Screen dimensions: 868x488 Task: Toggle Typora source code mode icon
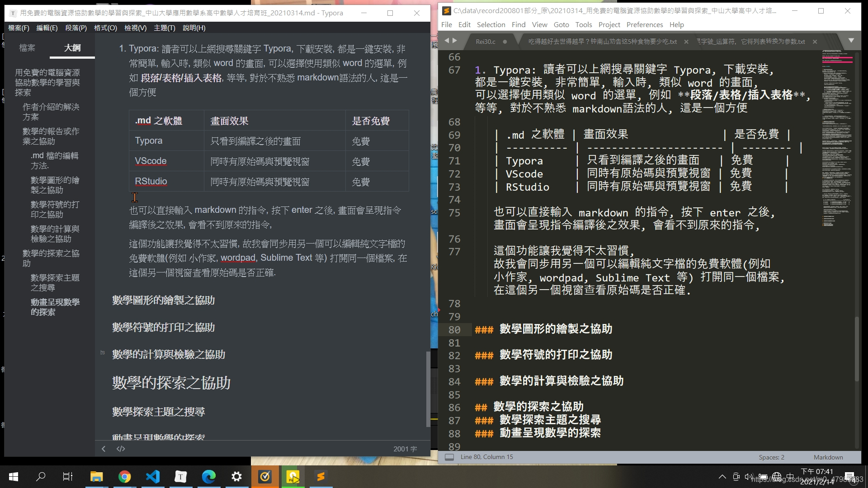pos(120,449)
